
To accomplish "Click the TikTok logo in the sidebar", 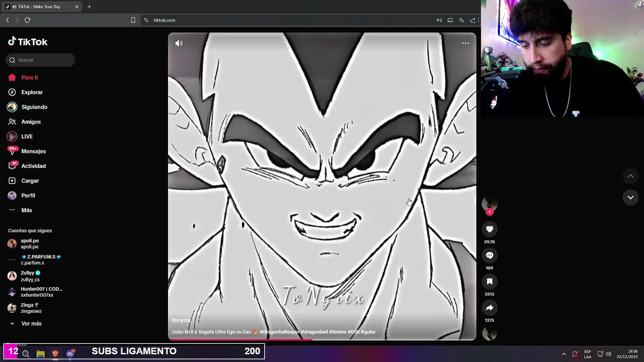I will (x=28, y=42).
